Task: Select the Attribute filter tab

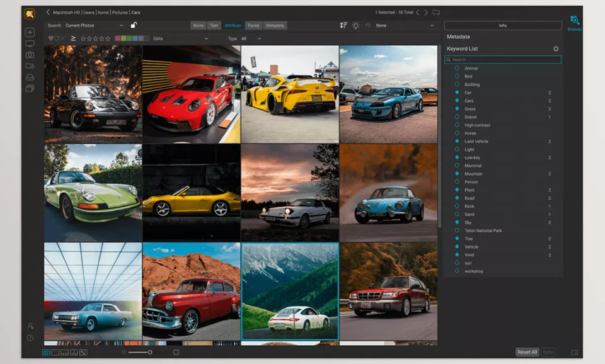Action: [233, 25]
